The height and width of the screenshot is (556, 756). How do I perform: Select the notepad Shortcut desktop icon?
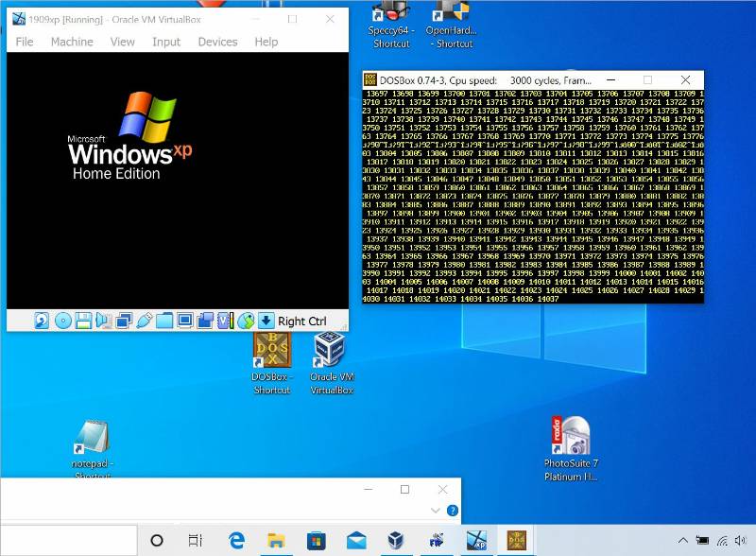pos(91,449)
